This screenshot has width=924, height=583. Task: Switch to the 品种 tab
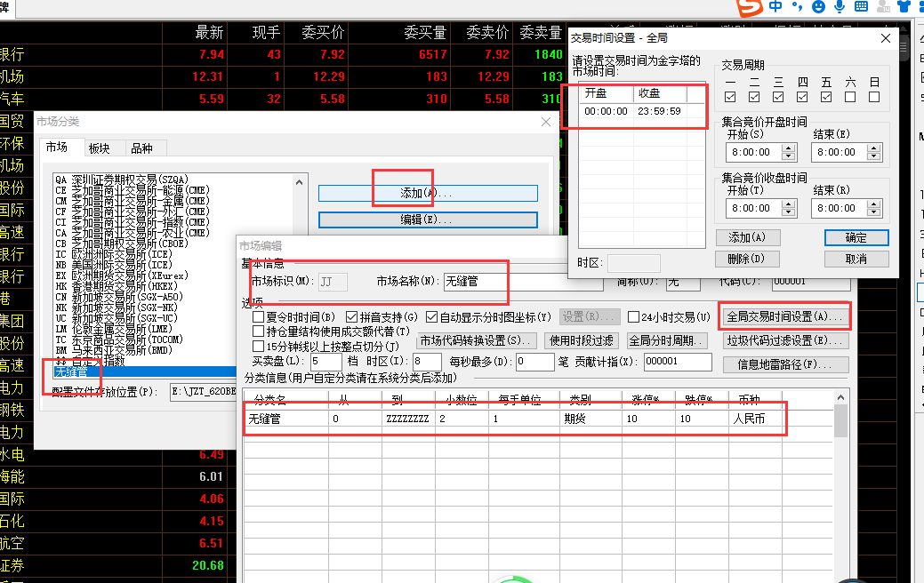pos(141,148)
